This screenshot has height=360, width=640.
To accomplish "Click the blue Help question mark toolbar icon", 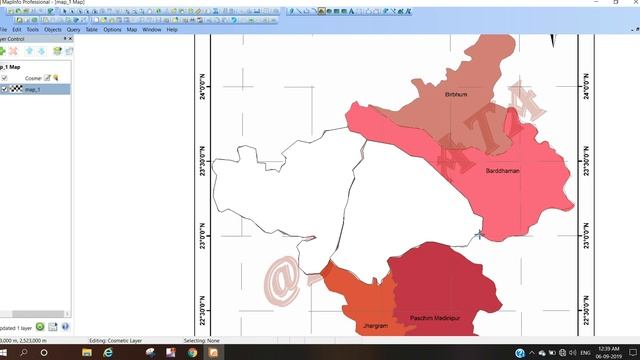I will click(234, 20).
